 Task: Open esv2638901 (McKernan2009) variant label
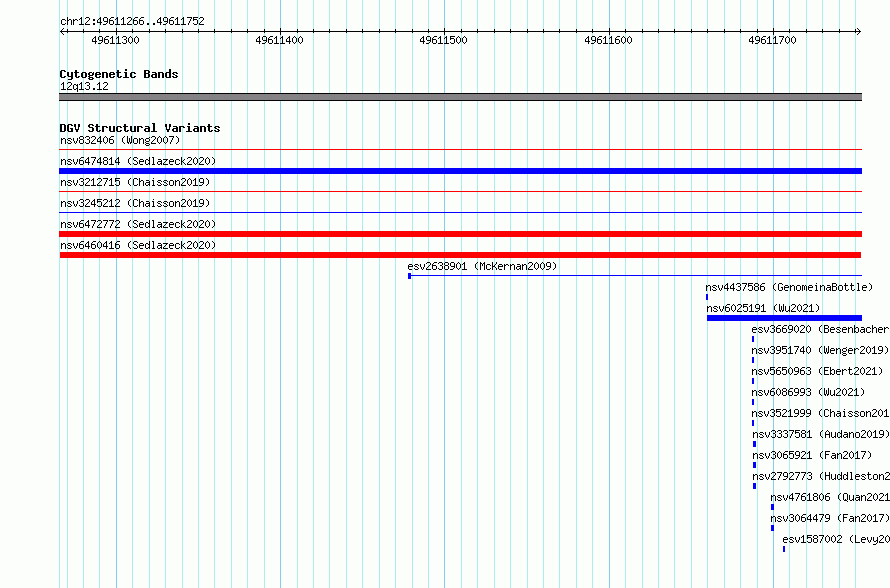click(482, 266)
